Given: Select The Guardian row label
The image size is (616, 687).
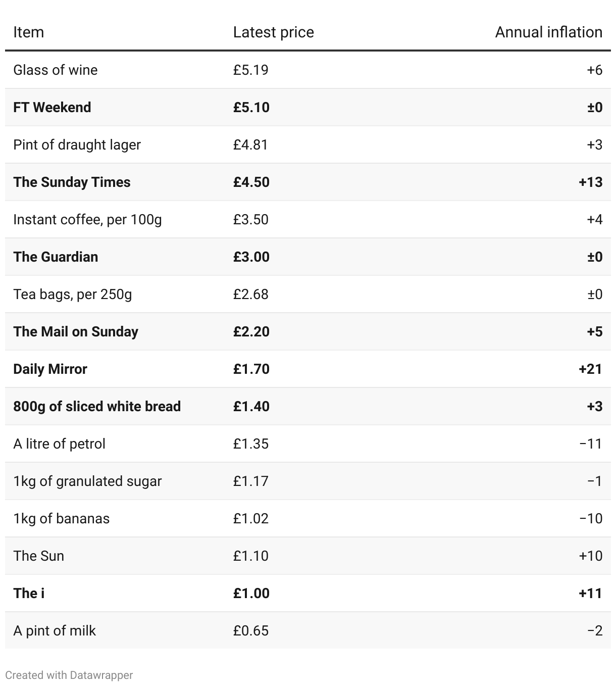Looking at the screenshot, I should [56, 257].
